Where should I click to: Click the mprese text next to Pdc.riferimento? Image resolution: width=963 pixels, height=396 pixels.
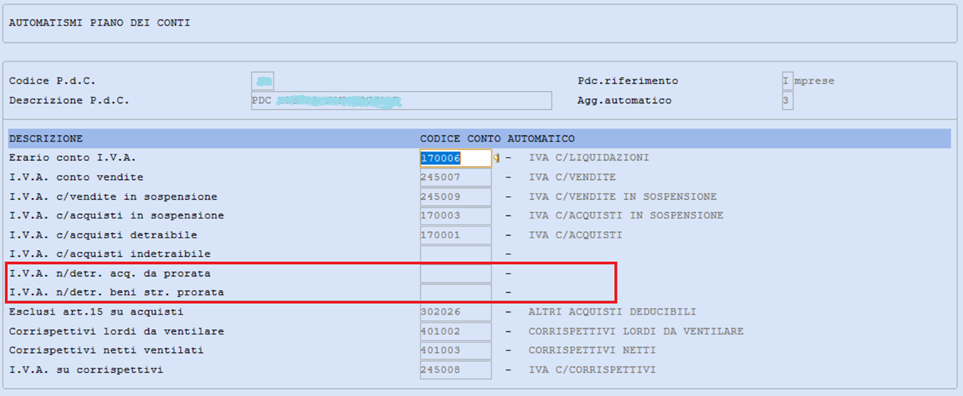814,81
